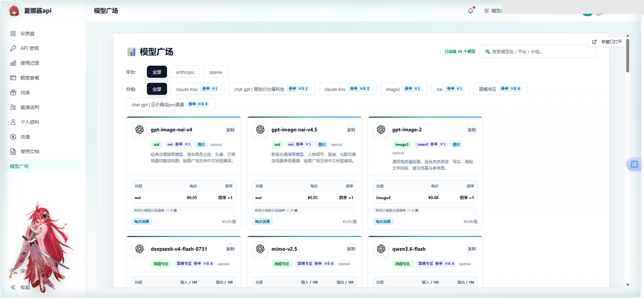This screenshot has height=298, width=644.
Task: Click OpenAI logo on gpt-image-nai-v4.5 card
Action: 260,130
